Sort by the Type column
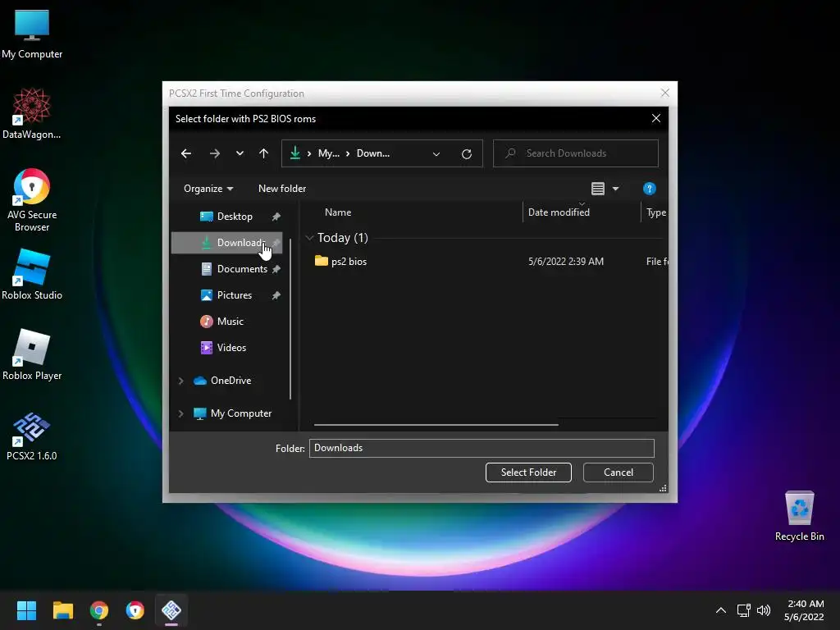This screenshot has width=840, height=630. (x=656, y=212)
